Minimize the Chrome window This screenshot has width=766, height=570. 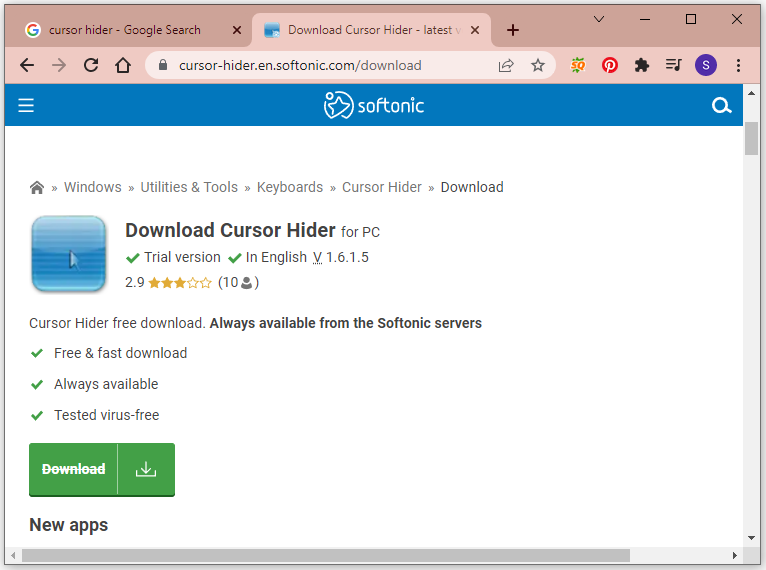click(645, 19)
